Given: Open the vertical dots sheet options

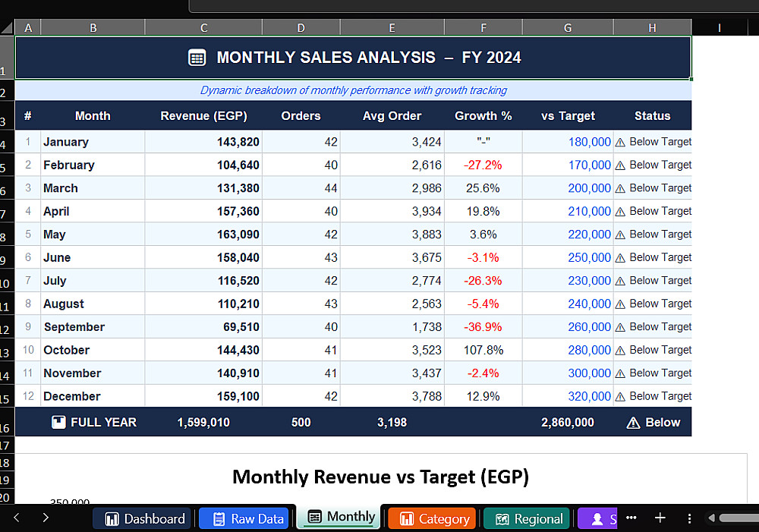Looking at the screenshot, I should pos(689,518).
